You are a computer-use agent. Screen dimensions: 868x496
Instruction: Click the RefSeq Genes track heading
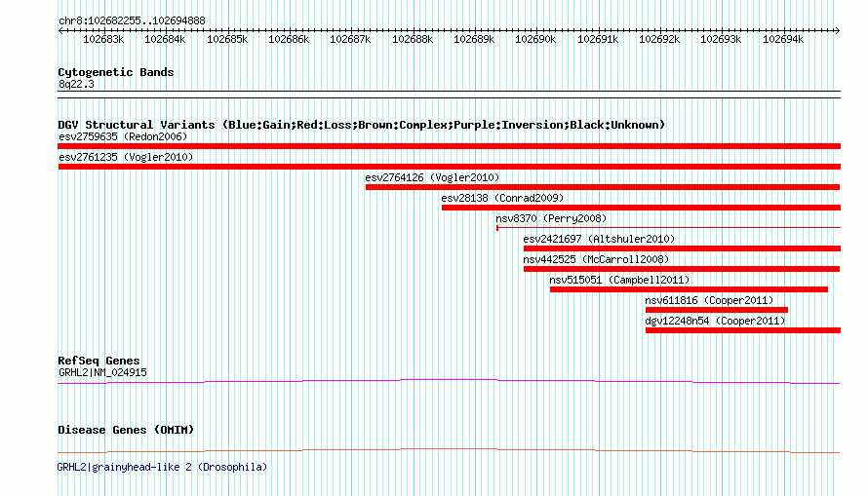99,361
